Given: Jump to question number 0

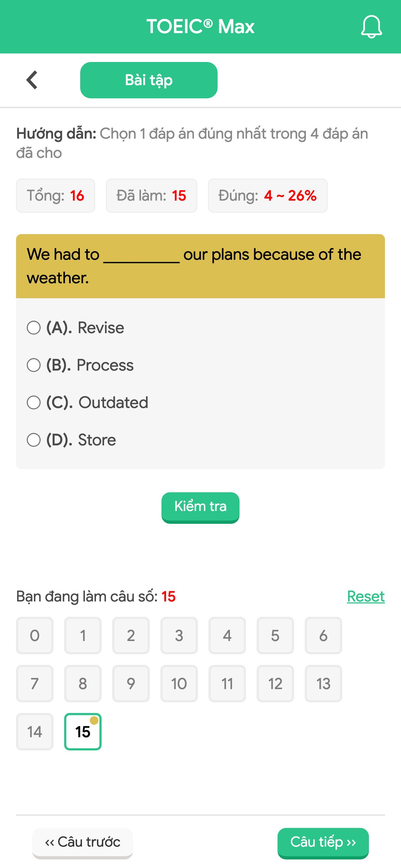Looking at the screenshot, I should coord(35,635).
